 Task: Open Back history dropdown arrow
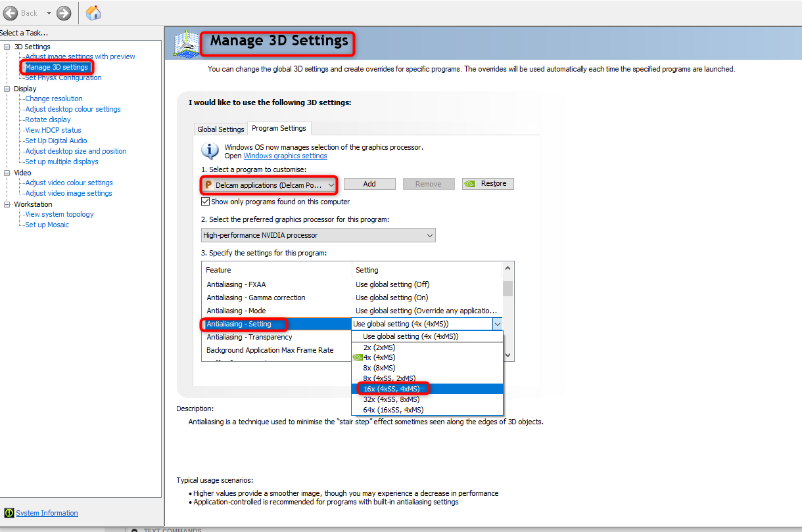pyautogui.click(x=49, y=13)
